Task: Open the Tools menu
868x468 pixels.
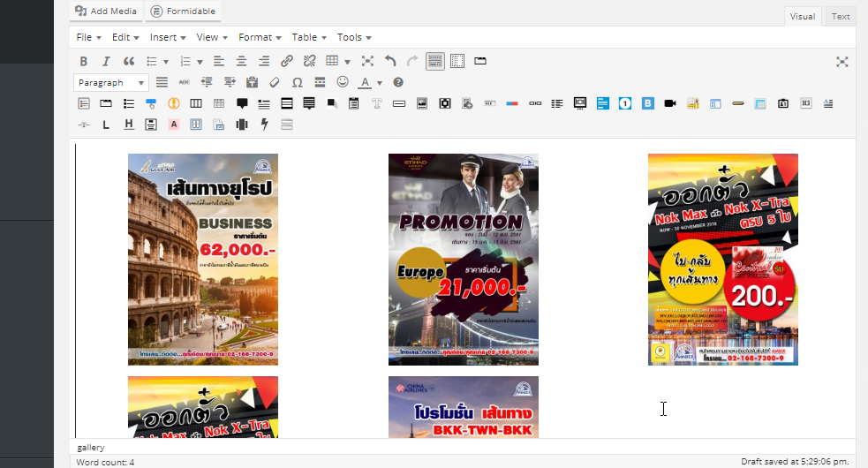Action: (x=354, y=37)
